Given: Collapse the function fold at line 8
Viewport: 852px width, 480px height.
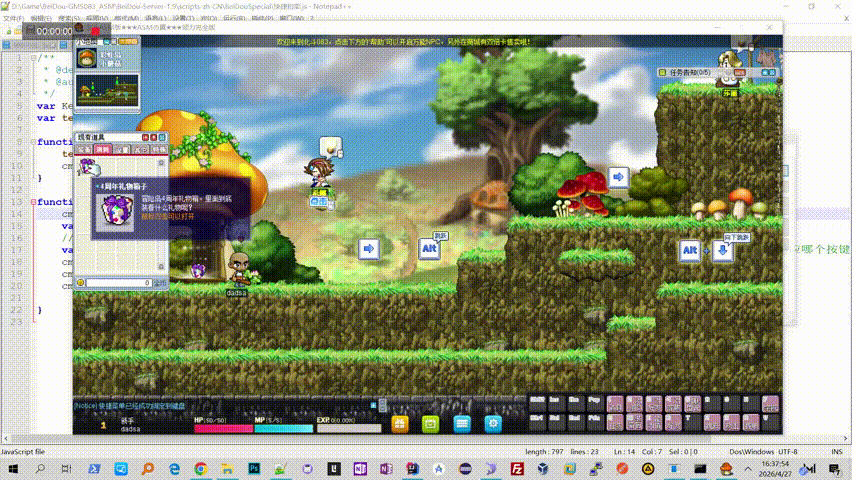Looking at the screenshot, I should tap(34, 142).
